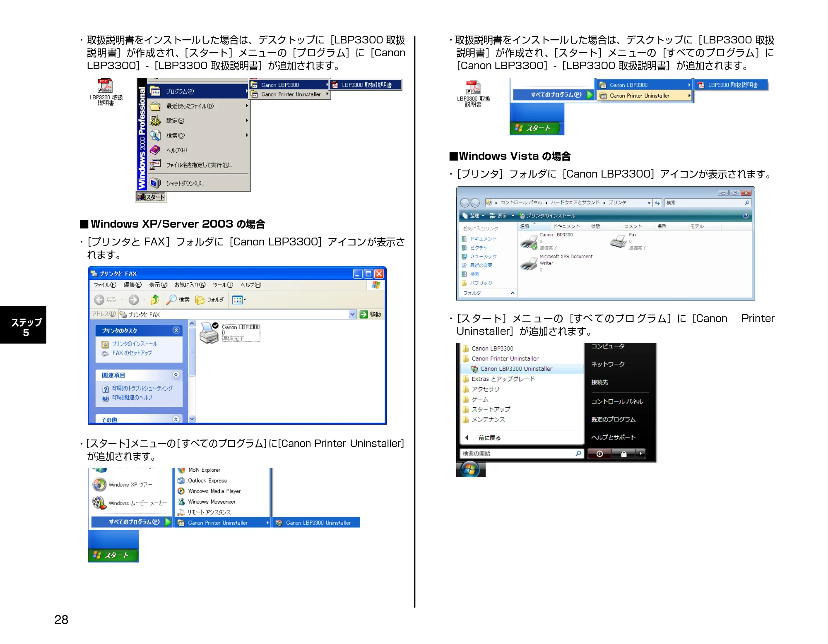Click the FAX setup link in tasks panel
The width and height of the screenshot is (828, 644).
click(x=132, y=353)
